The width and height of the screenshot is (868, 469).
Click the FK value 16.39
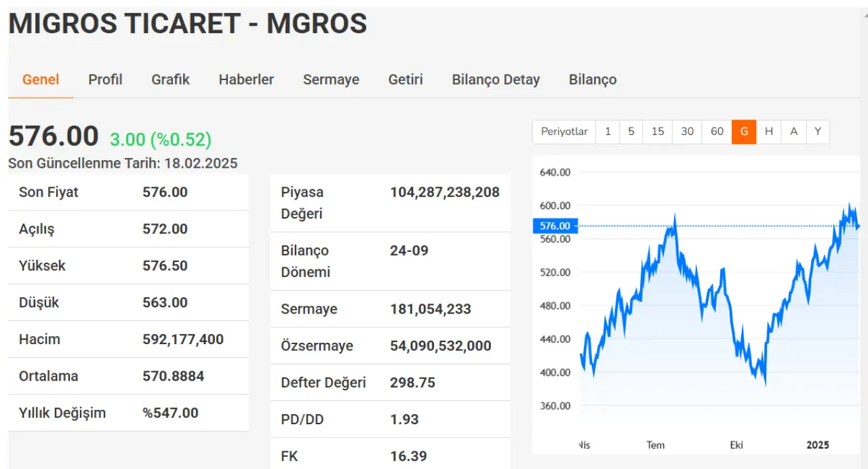point(408,456)
